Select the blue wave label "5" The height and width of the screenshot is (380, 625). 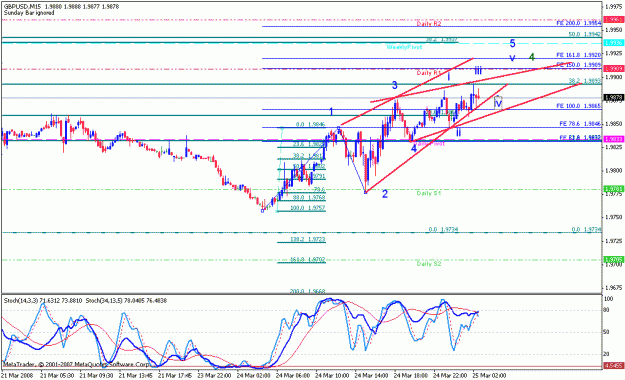click(x=513, y=44)
